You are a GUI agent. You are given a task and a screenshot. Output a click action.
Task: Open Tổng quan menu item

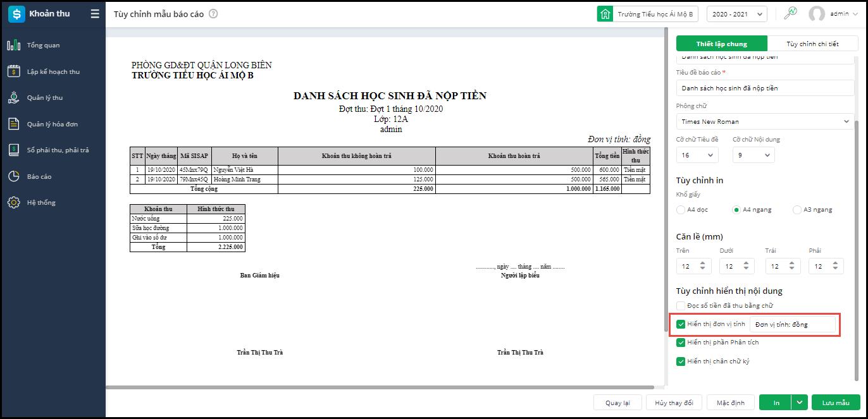tap(44, 46)
